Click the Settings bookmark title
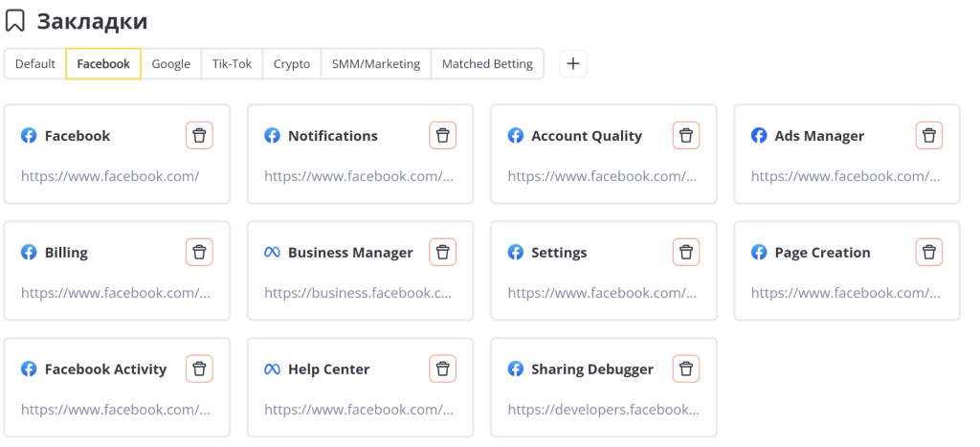 559,253
